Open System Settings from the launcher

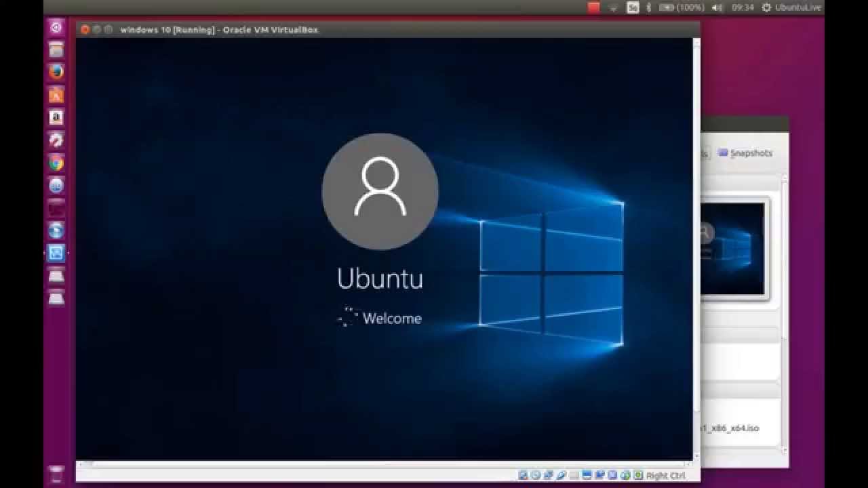click(x=56, y=140)
